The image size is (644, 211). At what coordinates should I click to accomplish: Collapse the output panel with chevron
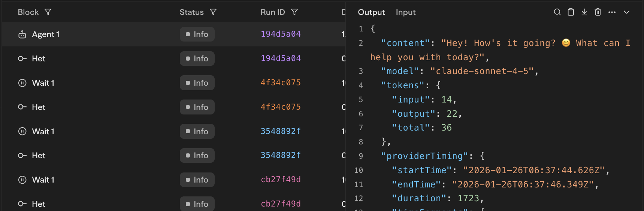(626, 12)
